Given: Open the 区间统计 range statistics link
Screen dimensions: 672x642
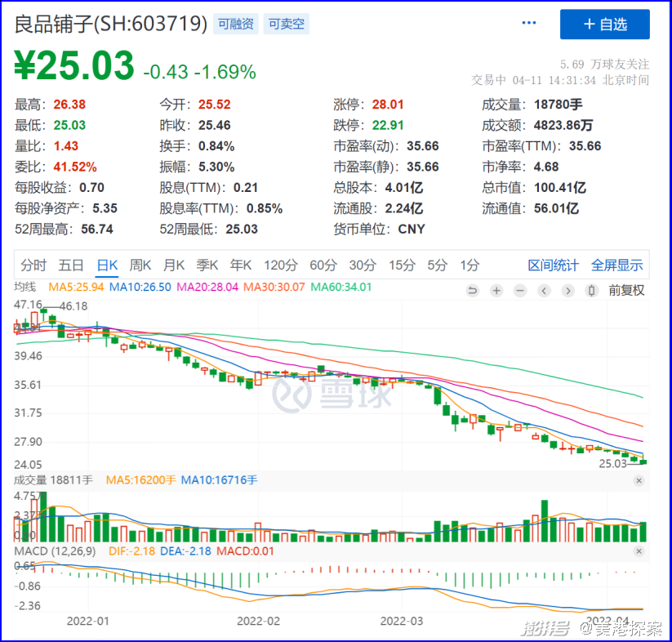Looking at the screenshot, I should [x=553, y=265].
